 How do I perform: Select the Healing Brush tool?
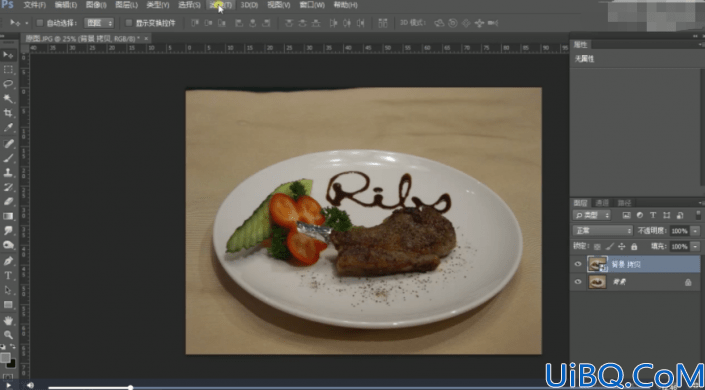coord(8,143)
